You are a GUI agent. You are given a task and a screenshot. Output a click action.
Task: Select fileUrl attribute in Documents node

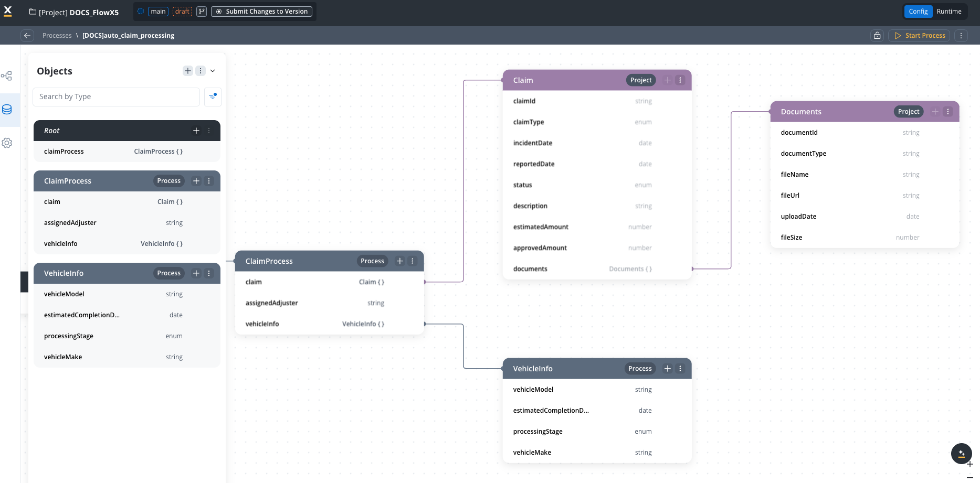coord(865,196)
